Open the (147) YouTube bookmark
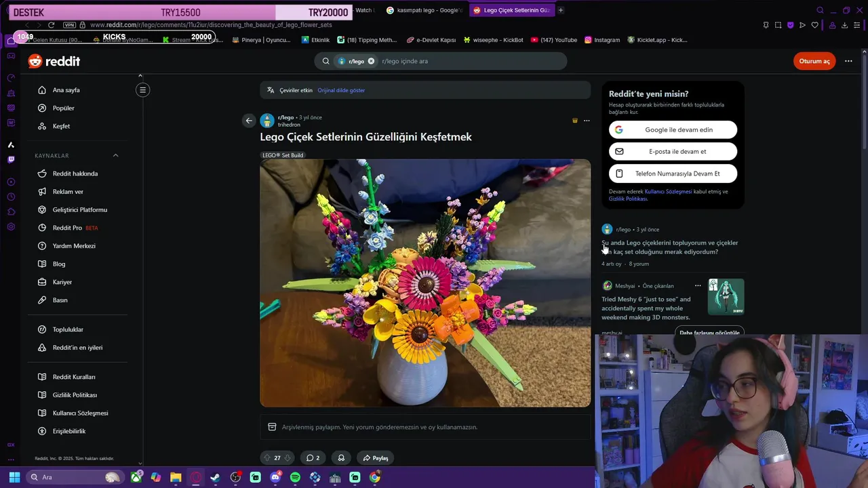Viewport: 868px width, 488px height. 553,40
